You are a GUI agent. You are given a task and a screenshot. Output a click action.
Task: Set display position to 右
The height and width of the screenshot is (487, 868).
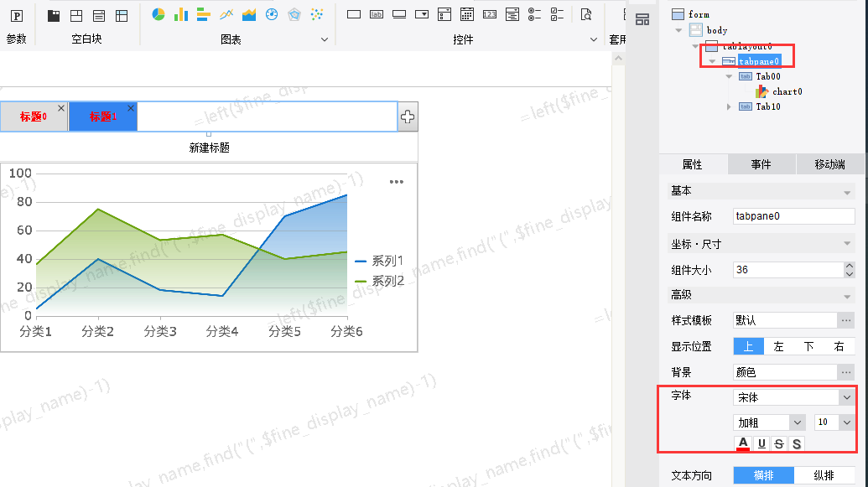click(839, 346)
